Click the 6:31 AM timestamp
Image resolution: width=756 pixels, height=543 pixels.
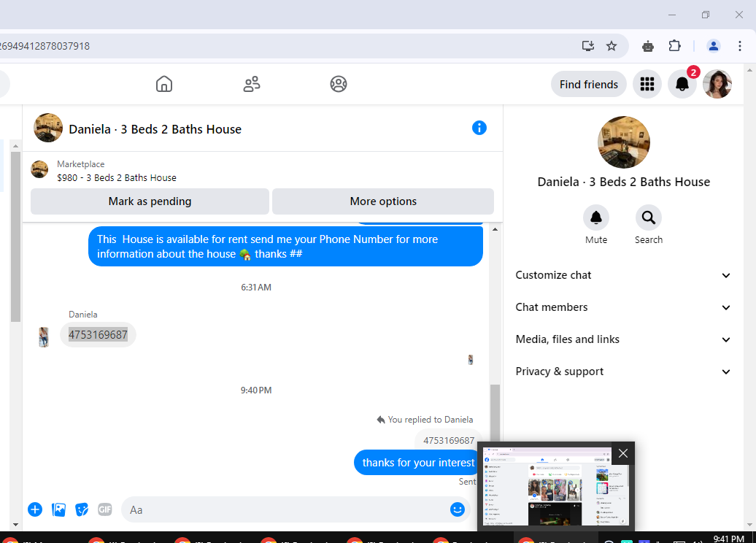(256, 288)
